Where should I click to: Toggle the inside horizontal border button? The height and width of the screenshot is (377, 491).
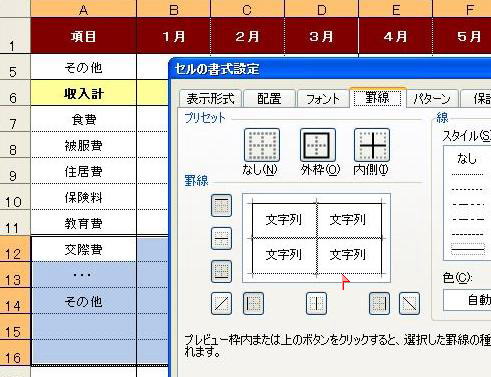click(222, 239)
